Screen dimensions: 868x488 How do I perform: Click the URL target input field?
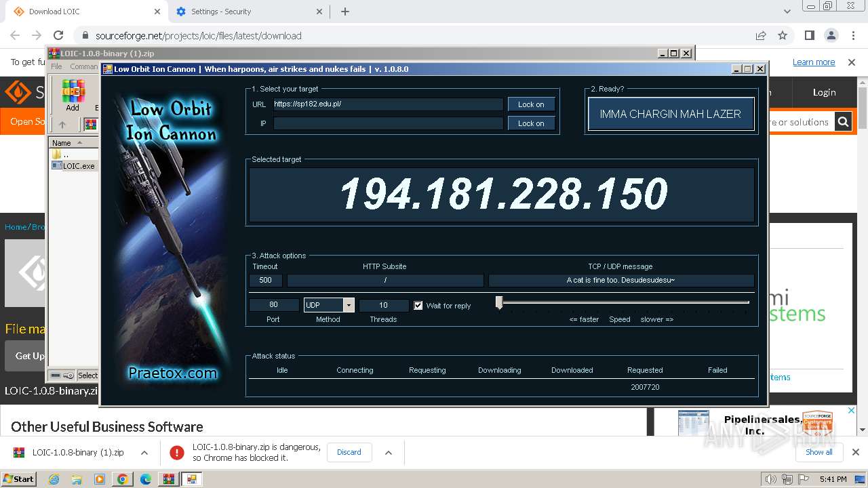point(388,104)
